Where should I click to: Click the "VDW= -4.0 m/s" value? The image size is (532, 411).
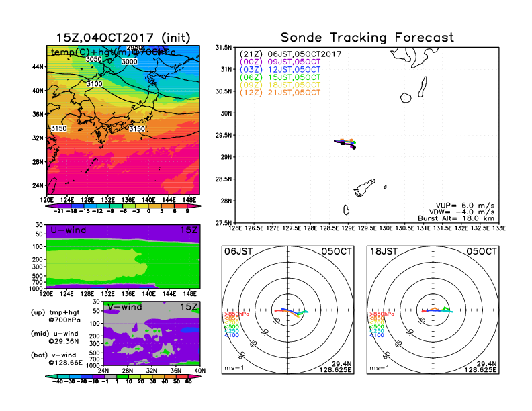[463, 212]
